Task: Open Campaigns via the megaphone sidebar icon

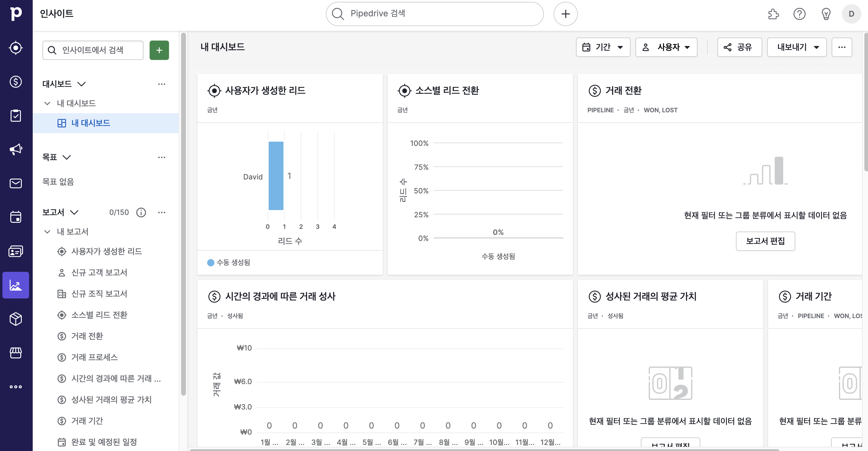Action: (16, 149)
